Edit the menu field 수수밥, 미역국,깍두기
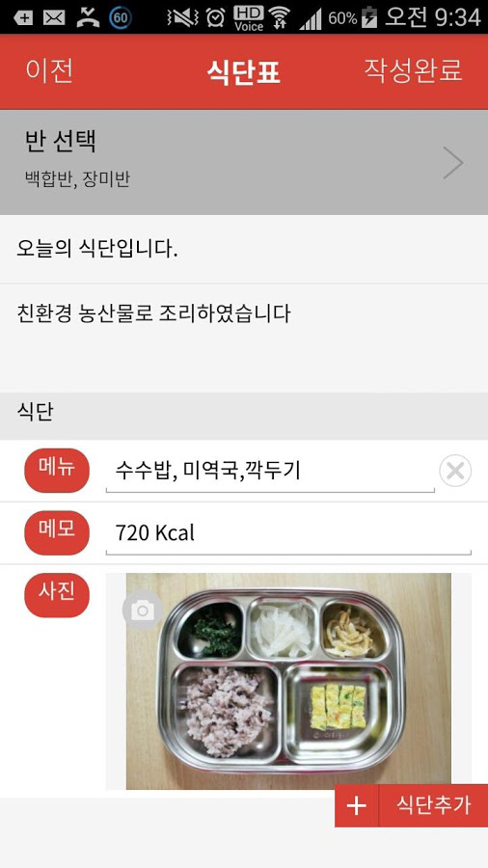Screen dimensions: 488x868 (270, 472)
